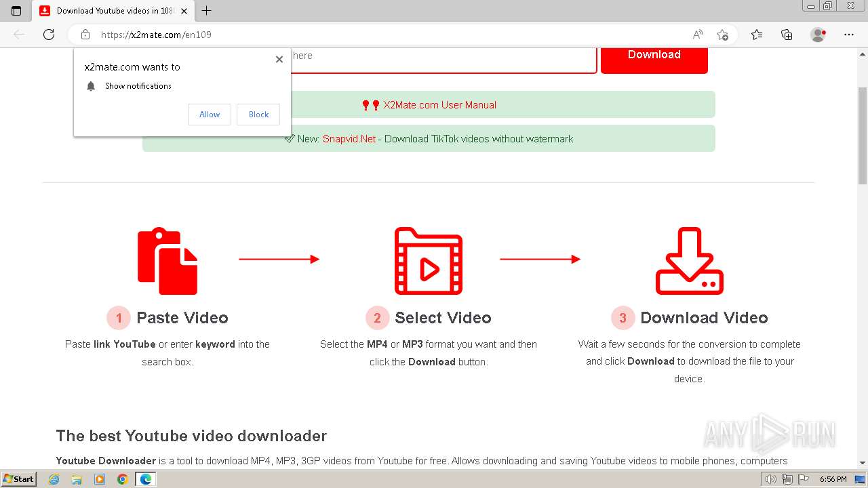Screen dimensions: 868x488
Task: Focus the video link search box
Action: [x=443, y=60]
